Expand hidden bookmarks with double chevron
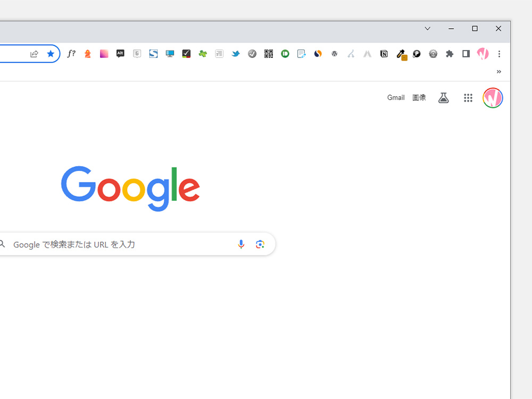The width and height of the screenshot is (532, 399). pos(499,72)
